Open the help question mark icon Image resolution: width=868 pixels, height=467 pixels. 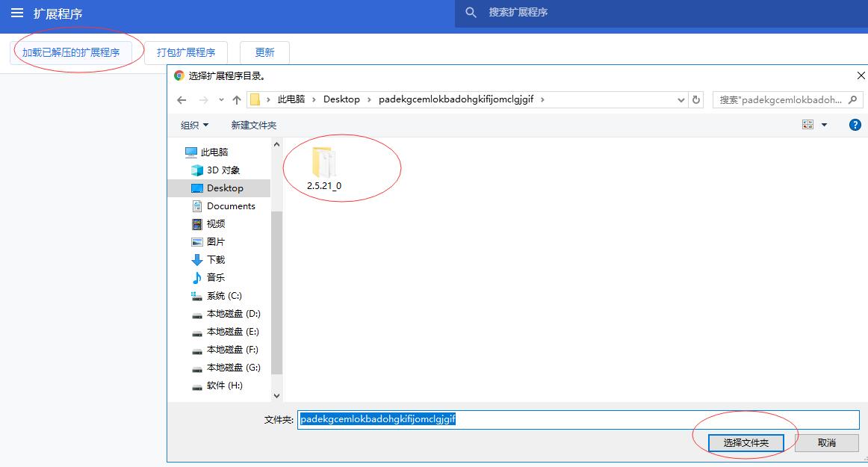pos(855,125)
